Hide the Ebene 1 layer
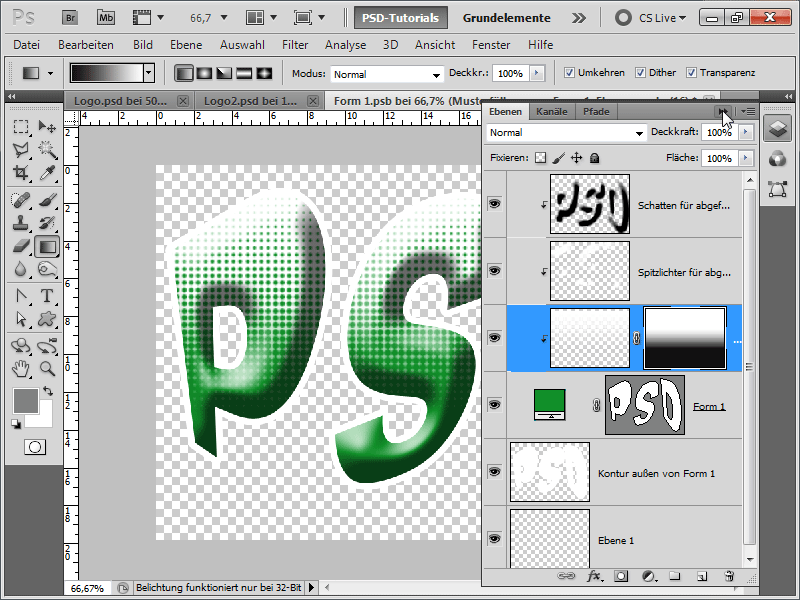Screen dimensions: 800x600 coord(494,539)
